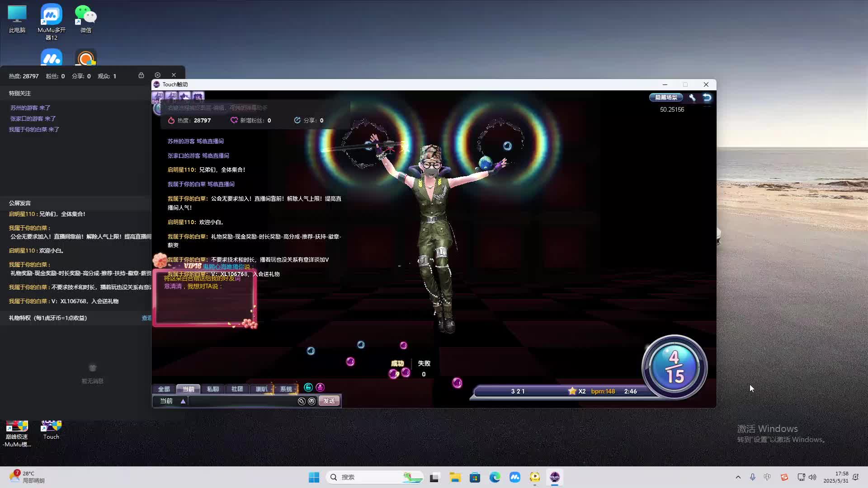Click the green padlock icon beside the chat tabs
Image resolution: width=868 pixels, height=488 pixels.
pos(308,388)
